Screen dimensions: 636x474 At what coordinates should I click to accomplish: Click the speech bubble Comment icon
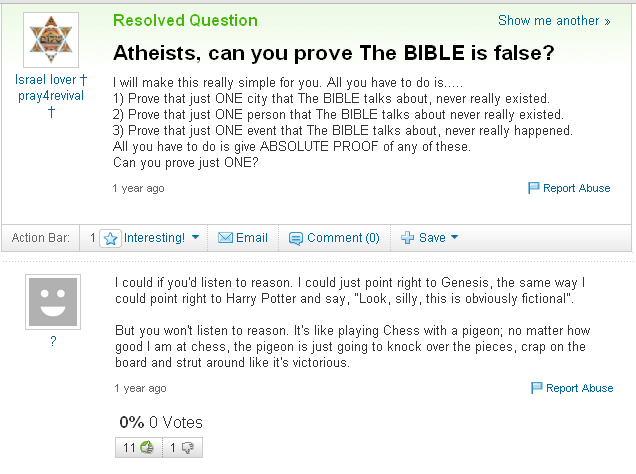tap(296, 238)
